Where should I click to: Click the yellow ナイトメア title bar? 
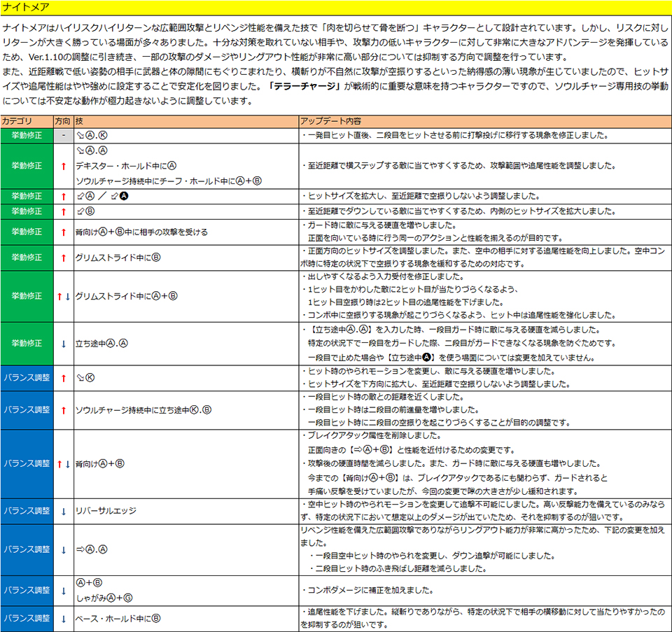tap(336, 7)
